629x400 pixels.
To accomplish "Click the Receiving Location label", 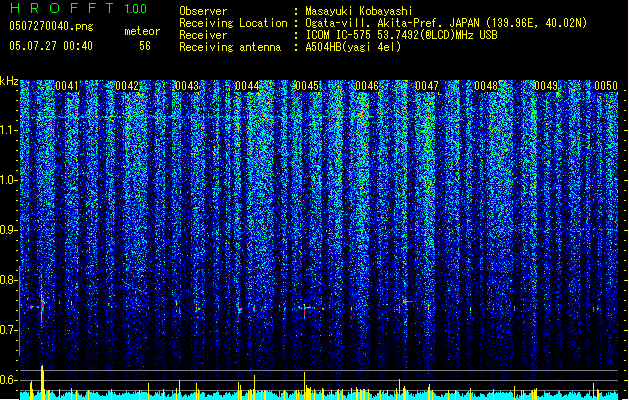I will click(233, 23).
